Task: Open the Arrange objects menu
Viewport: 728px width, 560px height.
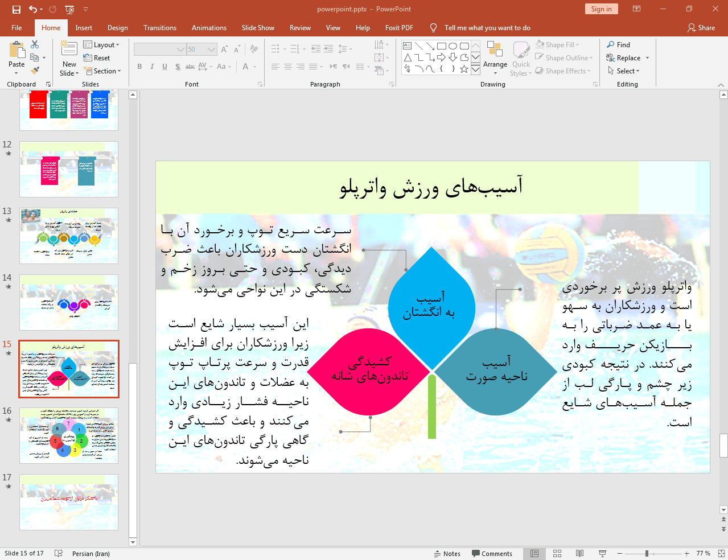Action: [x=495, y=58]
